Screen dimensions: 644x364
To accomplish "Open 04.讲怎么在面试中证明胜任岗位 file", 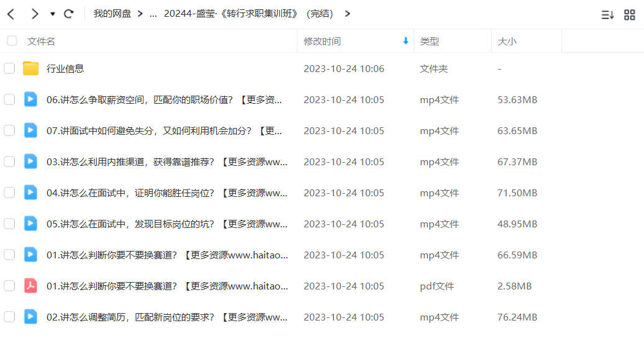I will 167,193.
